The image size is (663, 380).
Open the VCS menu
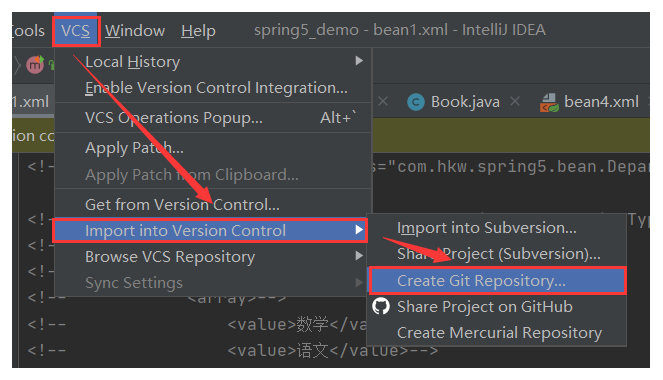click(x=76, y=31)
